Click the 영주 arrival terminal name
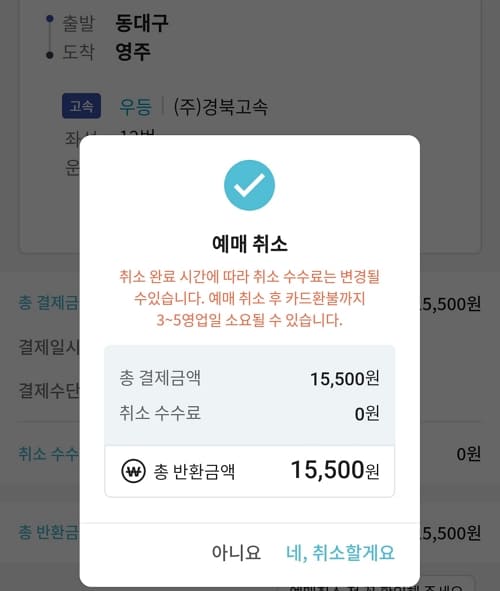 coord(133,52)
